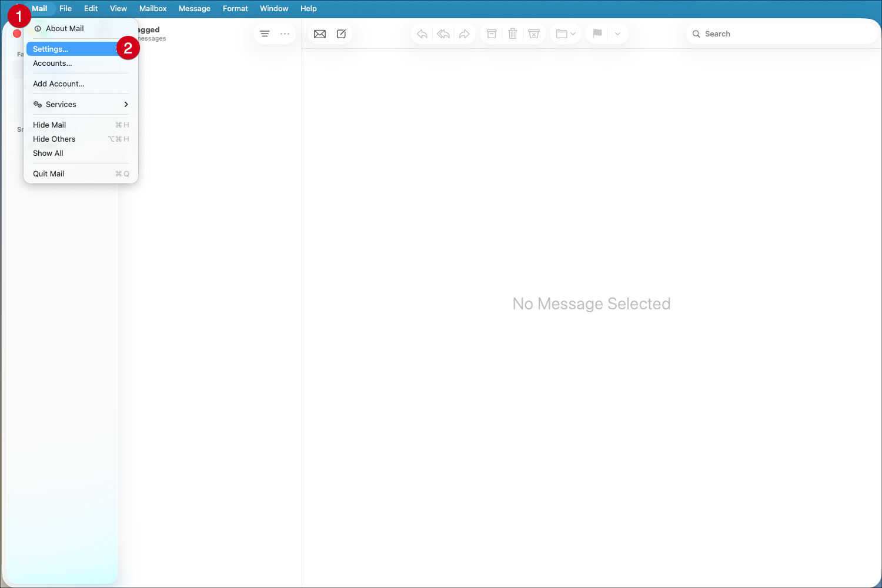
Task: Open the move-to-folder dropdown
Action: pyautogui.click(x=564, y=34)
